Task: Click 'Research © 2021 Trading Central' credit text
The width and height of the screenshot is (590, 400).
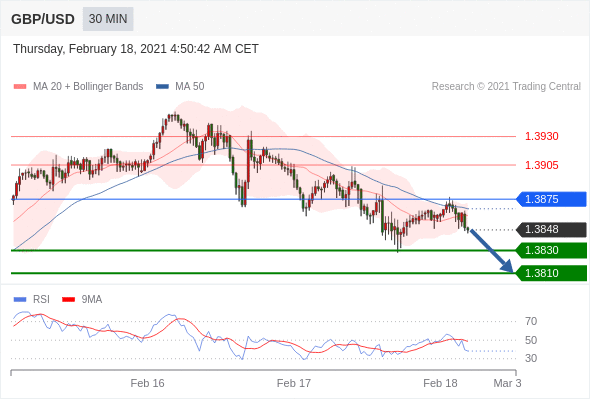Action: pos(506,87)
